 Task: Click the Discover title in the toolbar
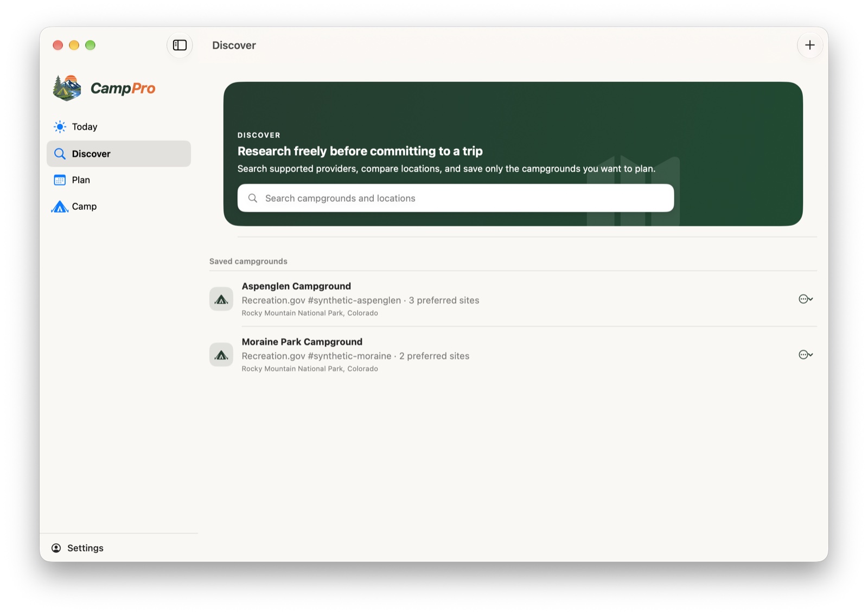coord(234,46)
